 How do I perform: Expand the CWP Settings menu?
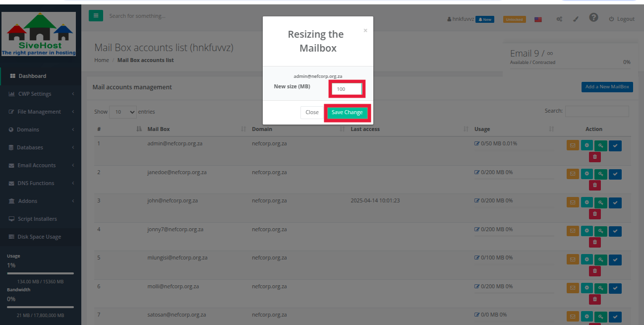click(x=41, y=94)
